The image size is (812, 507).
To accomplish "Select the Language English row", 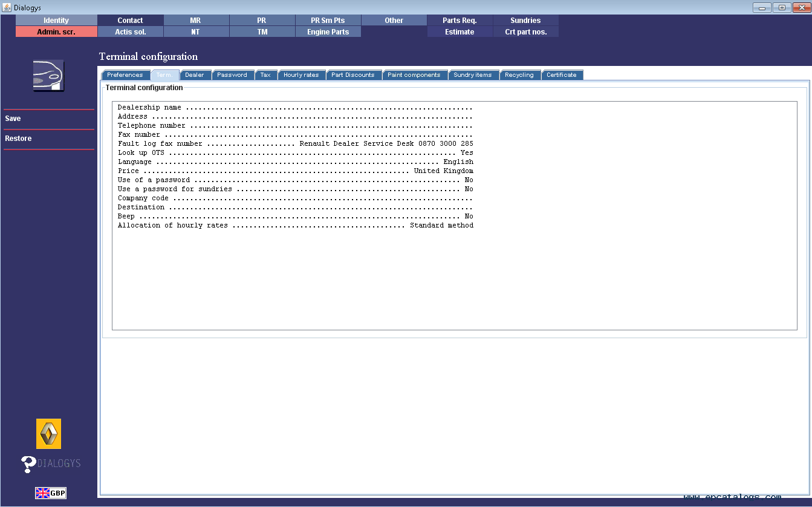I will click(296, 162).
